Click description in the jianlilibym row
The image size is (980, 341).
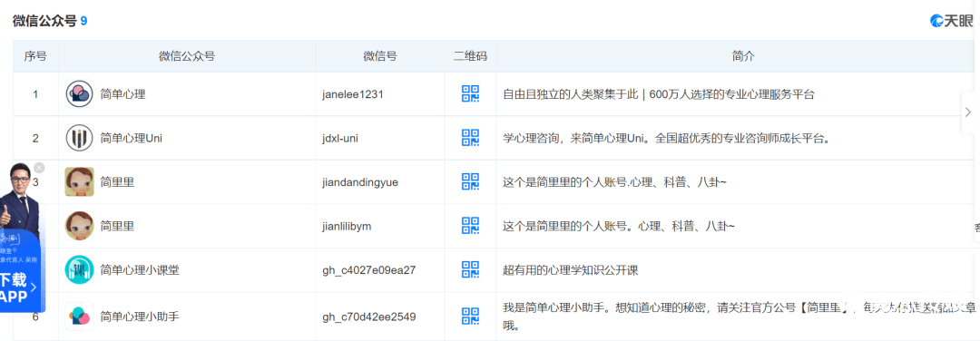(619, 226)
